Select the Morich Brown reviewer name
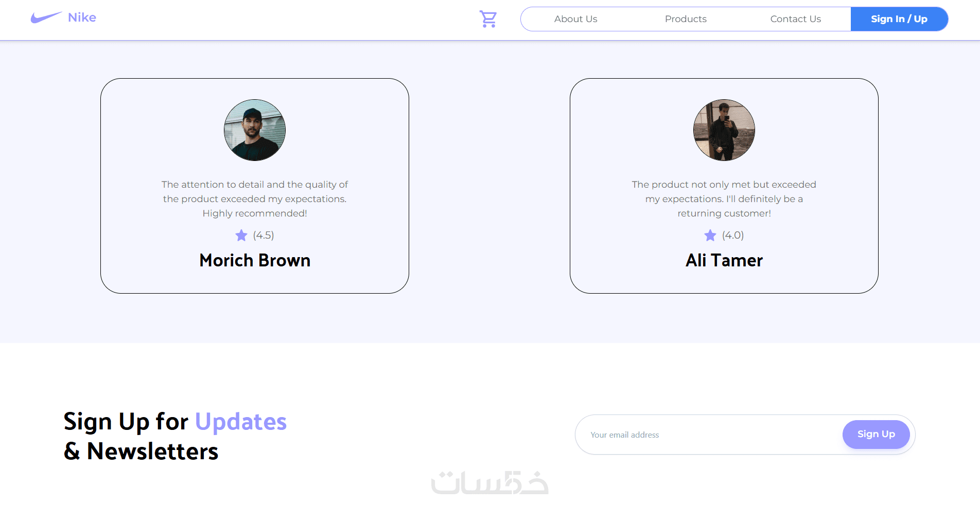 point(255,260)
